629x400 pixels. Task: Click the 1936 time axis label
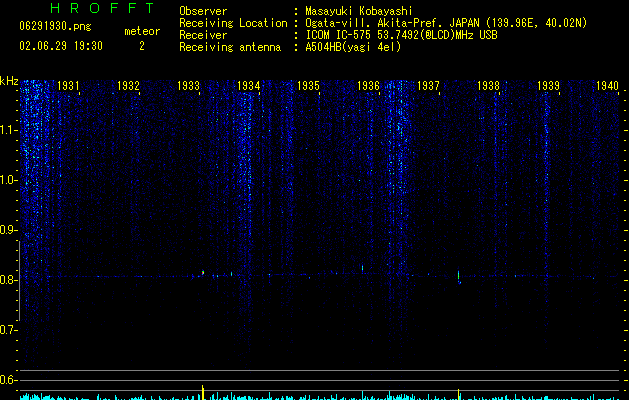point(368,86)
